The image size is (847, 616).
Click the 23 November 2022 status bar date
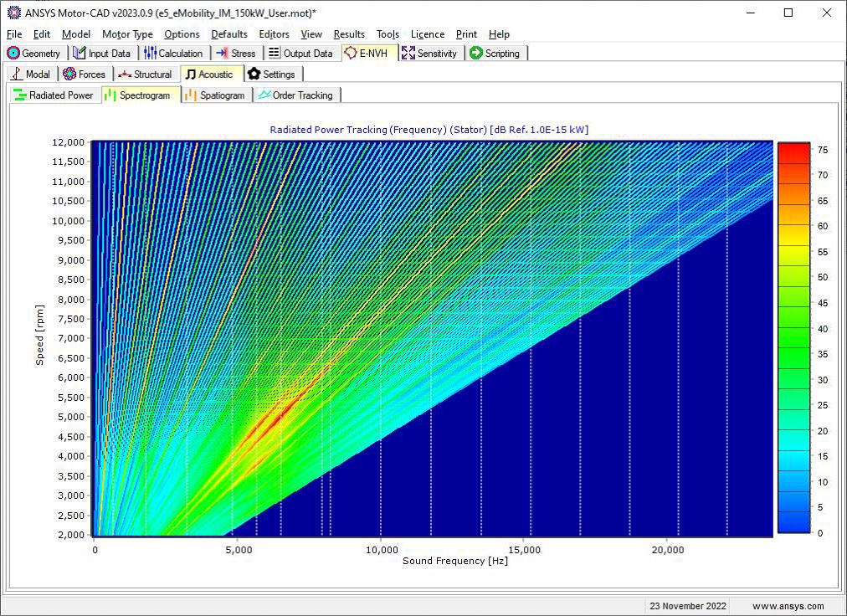[688, 606]
